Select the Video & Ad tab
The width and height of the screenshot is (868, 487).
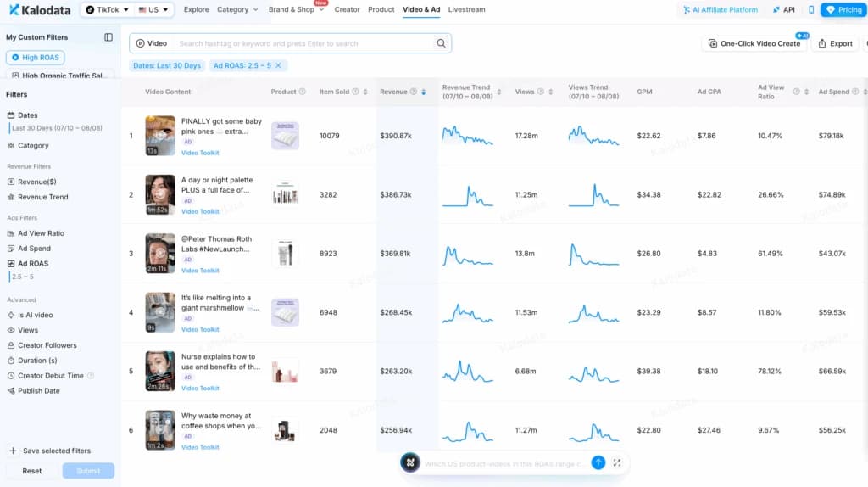pyautogui.click(x=421, y=9)
